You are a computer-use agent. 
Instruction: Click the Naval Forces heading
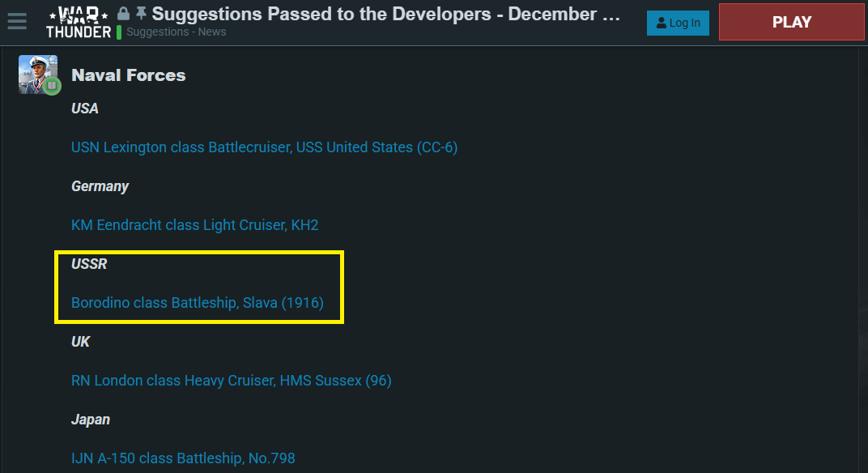pyautogui.click(x=129, y=75)
